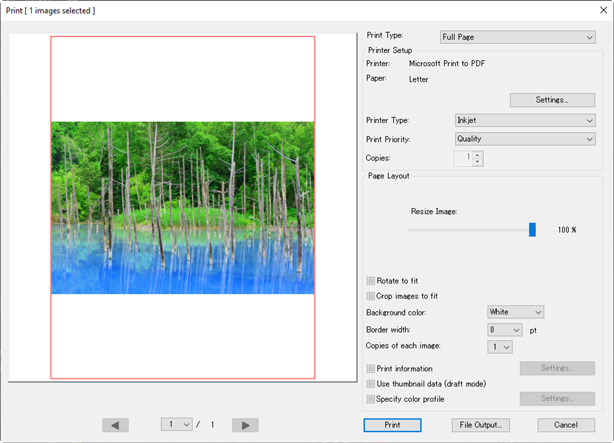Screen dimensions: 614x443
Task: Enable Rotate to fit checkbox
Action: pos(370,281)
